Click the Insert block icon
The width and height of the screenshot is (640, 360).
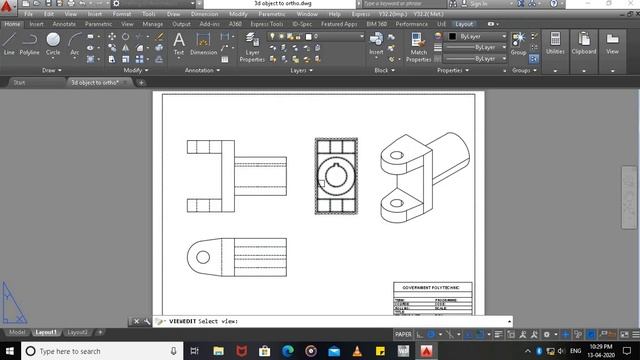click(376, 44)
